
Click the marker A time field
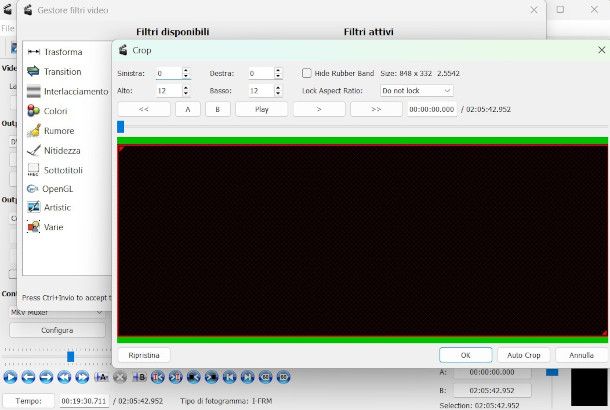coord(492,372)
